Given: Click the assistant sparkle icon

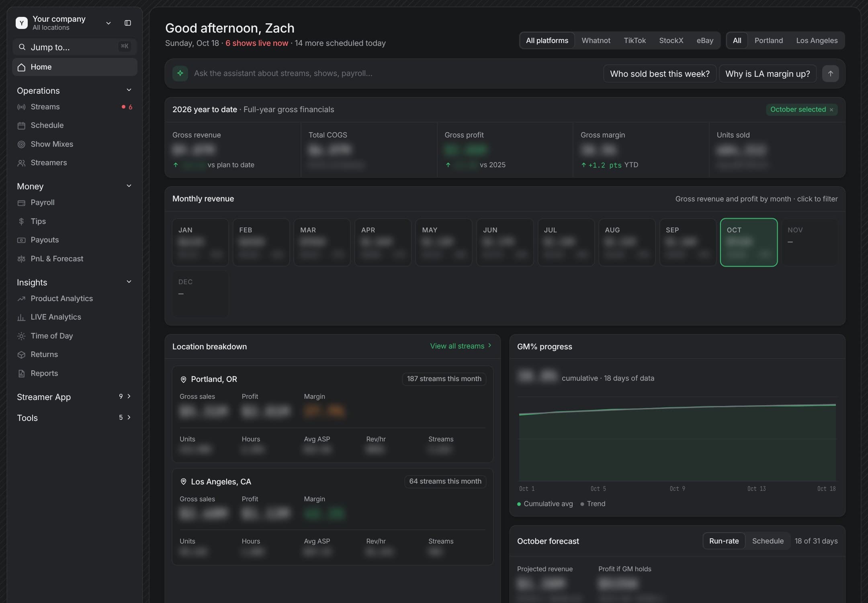Looking at the screenshot, I should (180, 73).
